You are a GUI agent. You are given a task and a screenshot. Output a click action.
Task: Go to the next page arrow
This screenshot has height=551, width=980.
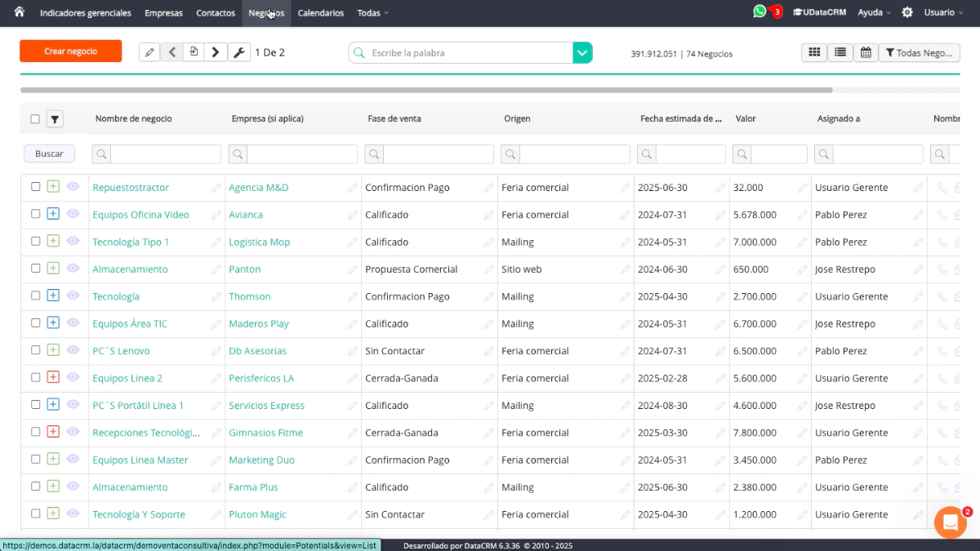[215, 52]
